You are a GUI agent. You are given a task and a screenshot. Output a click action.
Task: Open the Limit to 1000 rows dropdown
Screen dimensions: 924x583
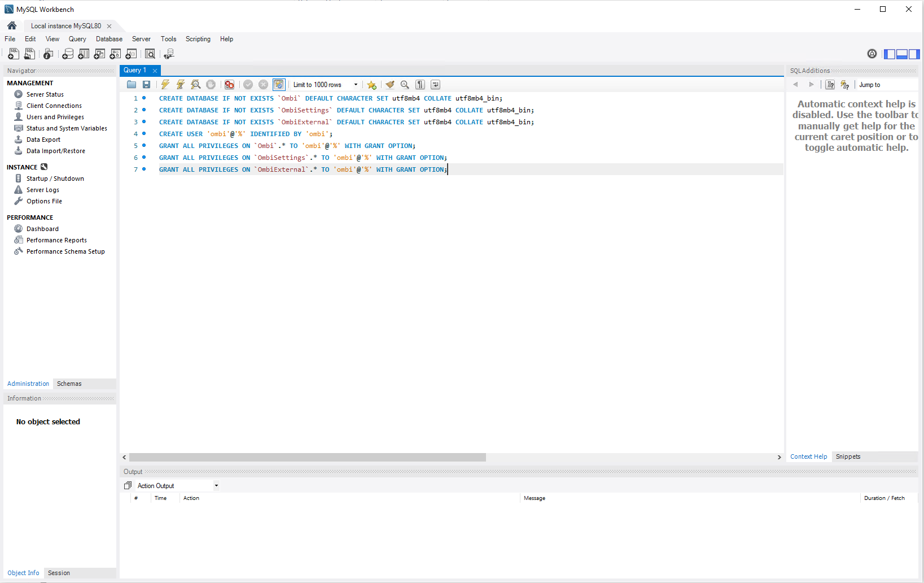(325, 85)
